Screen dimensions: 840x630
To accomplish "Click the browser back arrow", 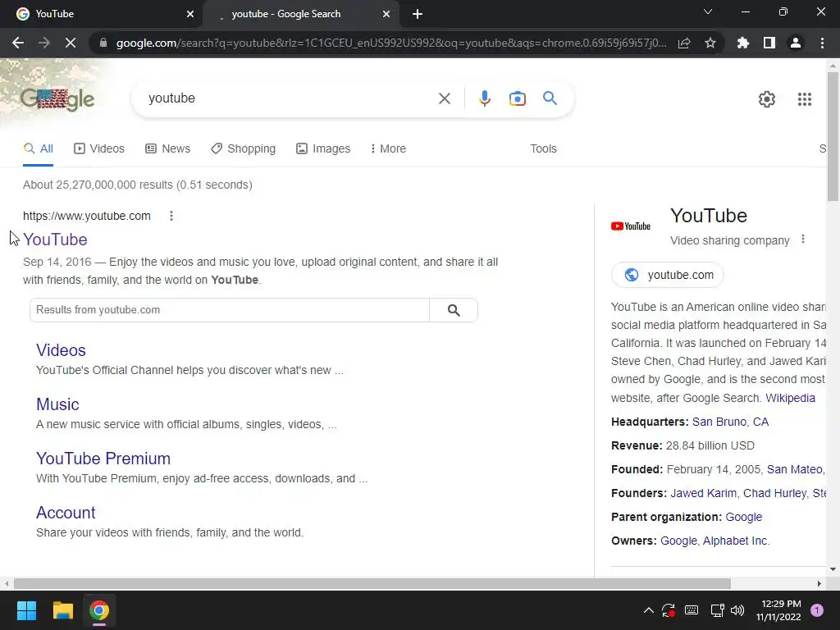I will click(x=18, y=43).
